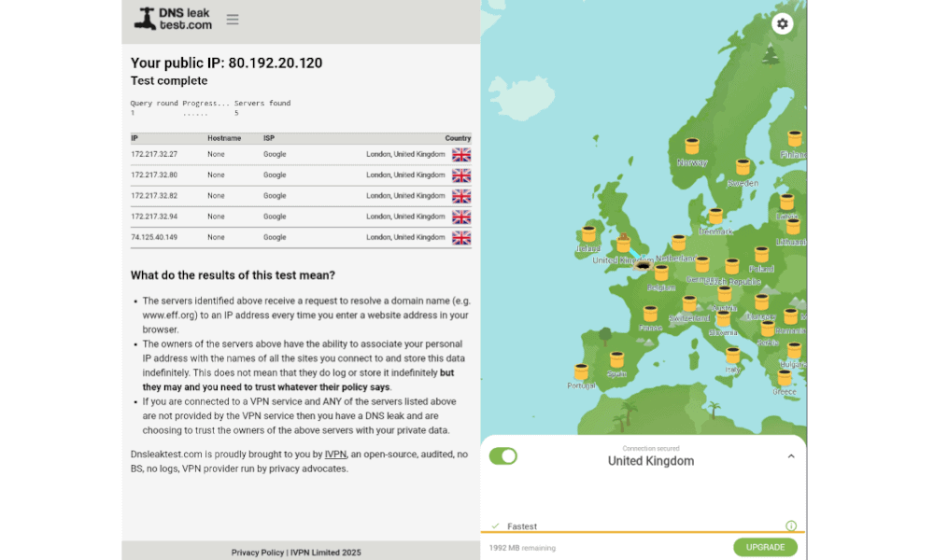This screenshot has width=934, height=560.
Task: Click Google ISP in the 172.217.32.80 row
Action: coord(275,175)
